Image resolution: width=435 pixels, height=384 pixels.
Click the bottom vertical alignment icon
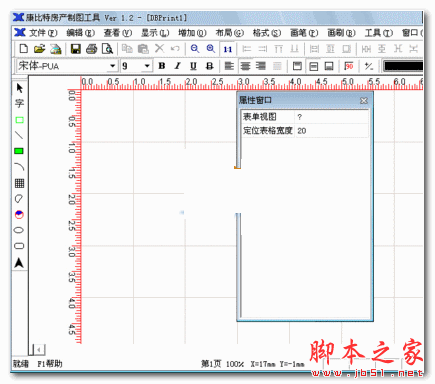pos(329,66)
